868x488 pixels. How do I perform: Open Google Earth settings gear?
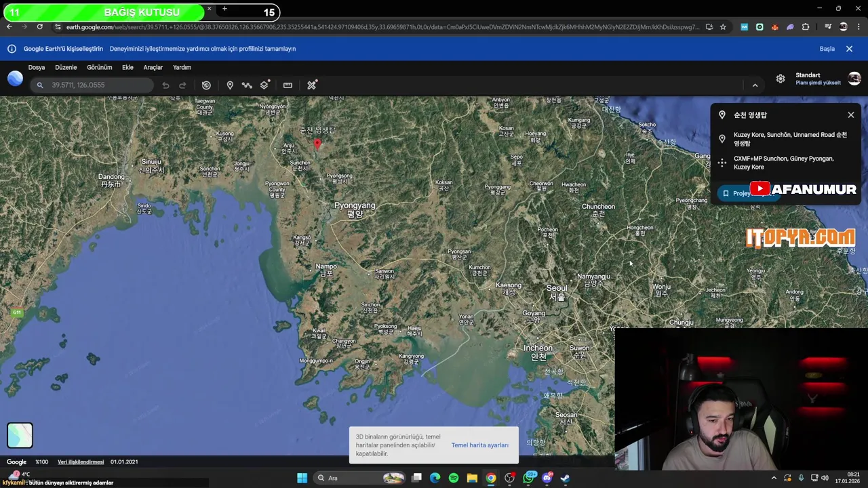pyautogui.click(x=781, y=79)
